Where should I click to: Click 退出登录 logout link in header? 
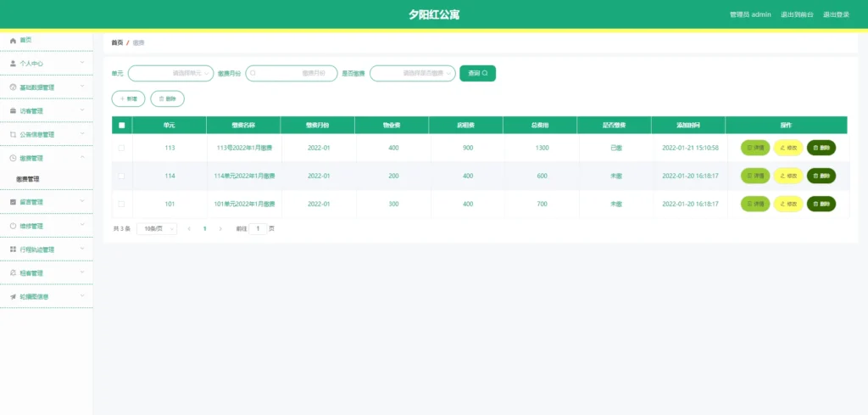click(836, 14)
